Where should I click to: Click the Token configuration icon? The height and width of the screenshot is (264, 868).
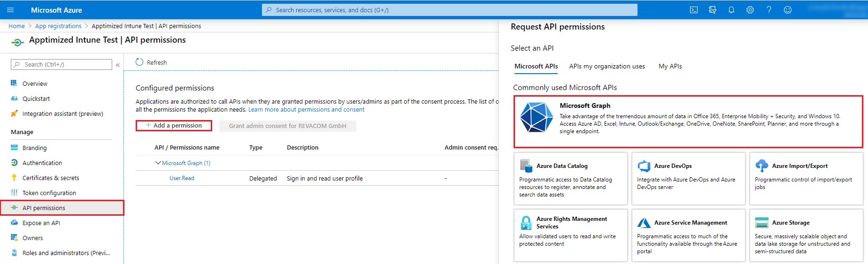(14, 193)
